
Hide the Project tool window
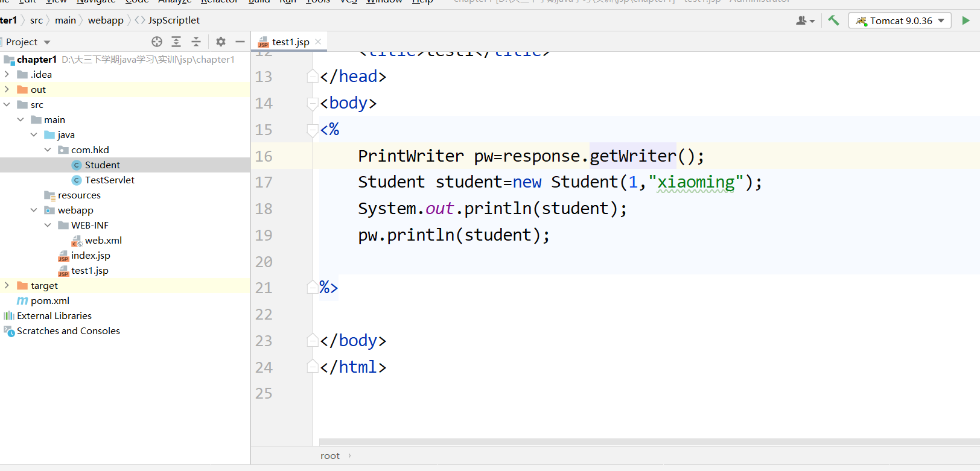240,42
